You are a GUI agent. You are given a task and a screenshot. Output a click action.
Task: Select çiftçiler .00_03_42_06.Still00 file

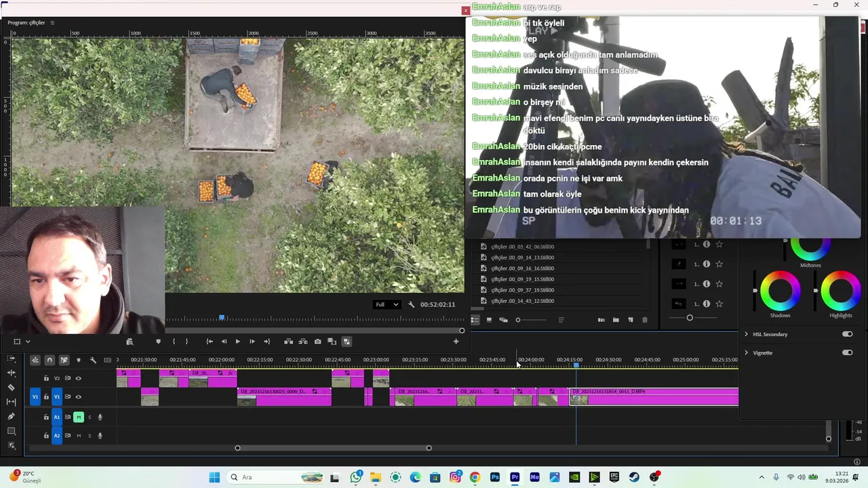tap(522, 247)
